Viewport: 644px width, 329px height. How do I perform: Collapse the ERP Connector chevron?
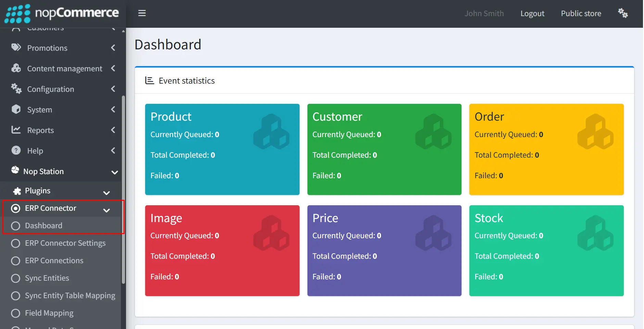(x=106, y=210)
